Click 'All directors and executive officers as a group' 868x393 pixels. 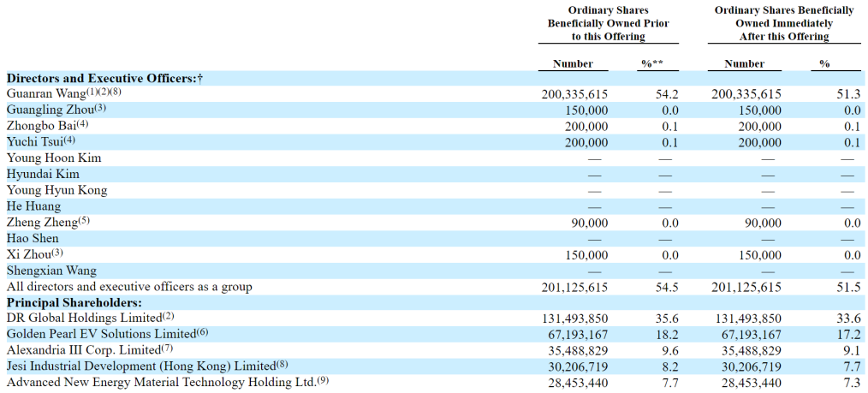coord(129,287)
